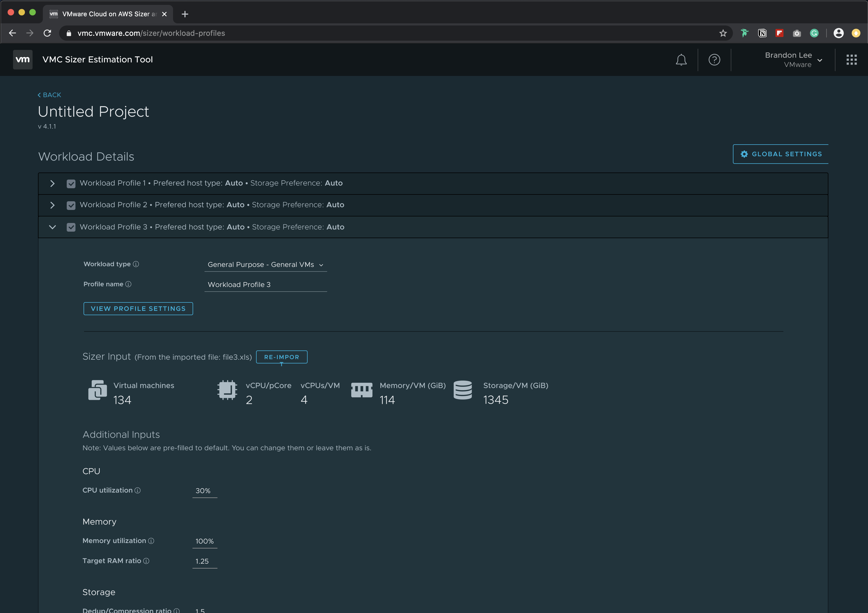Click the View Profile Settings button
Screen dimensions: 868x613
coord(138,308)
